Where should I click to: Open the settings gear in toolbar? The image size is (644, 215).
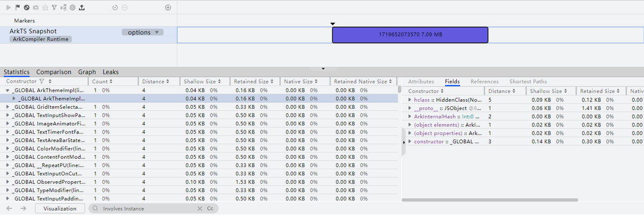point(72,8)
